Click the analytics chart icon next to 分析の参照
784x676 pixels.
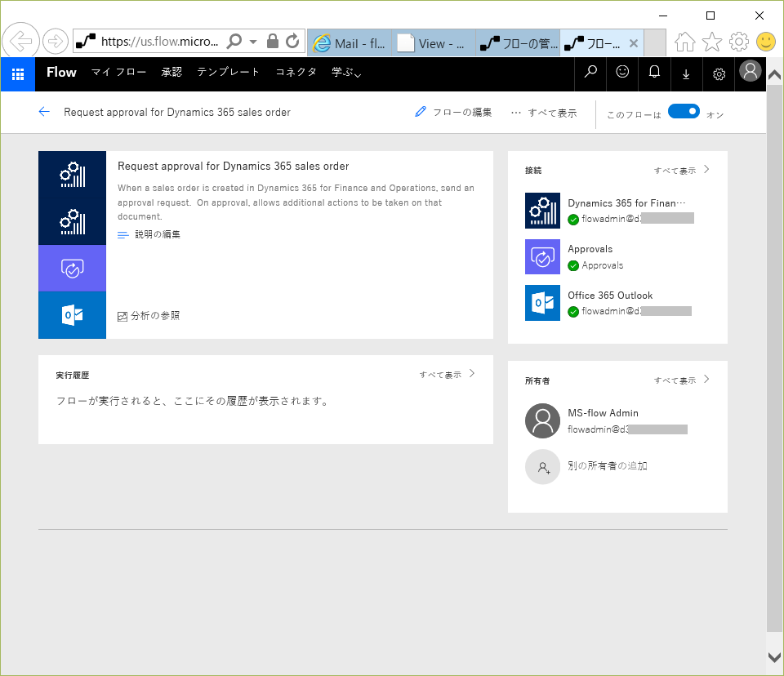(x=122, y=316)
